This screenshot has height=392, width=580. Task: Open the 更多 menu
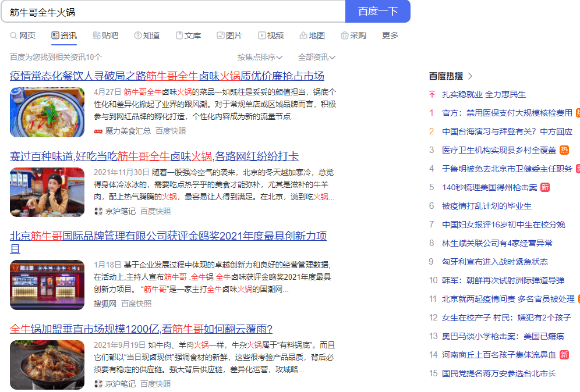pos(390,35)
